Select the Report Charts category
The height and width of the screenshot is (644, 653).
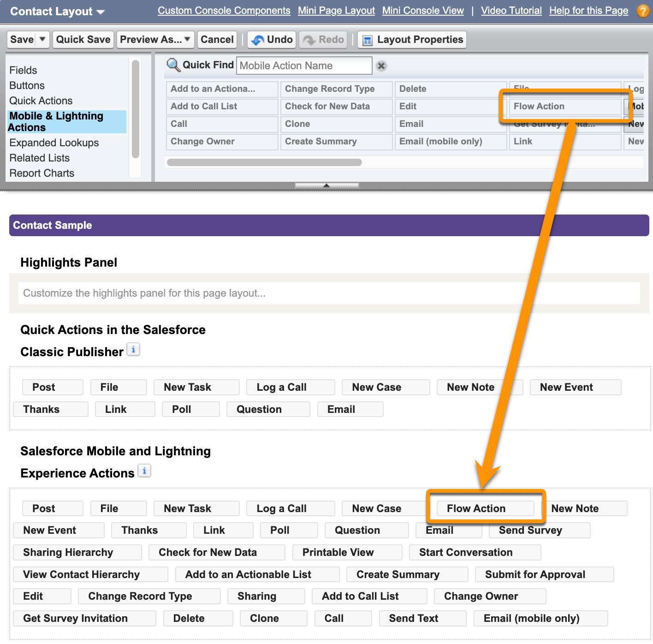[x=42, y=173]
